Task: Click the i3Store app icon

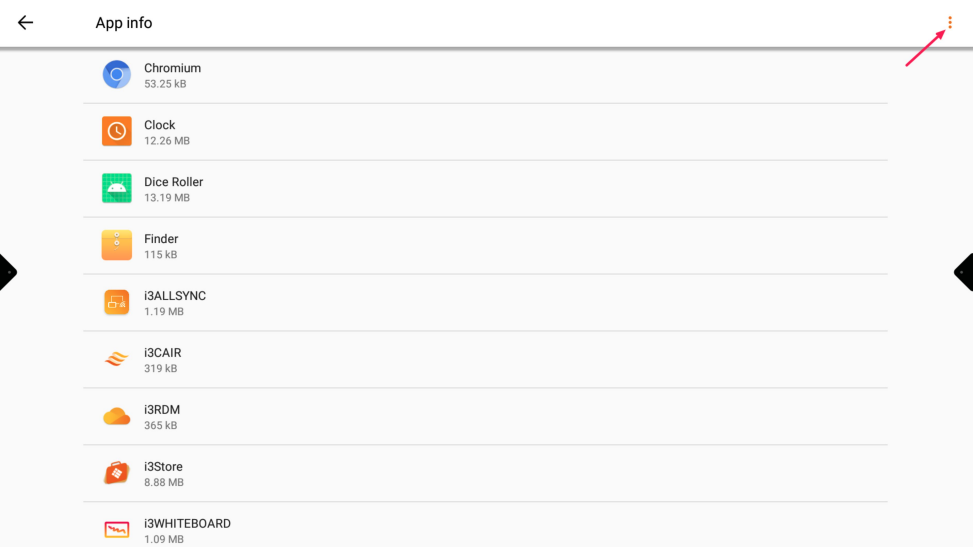Action: 117,474
